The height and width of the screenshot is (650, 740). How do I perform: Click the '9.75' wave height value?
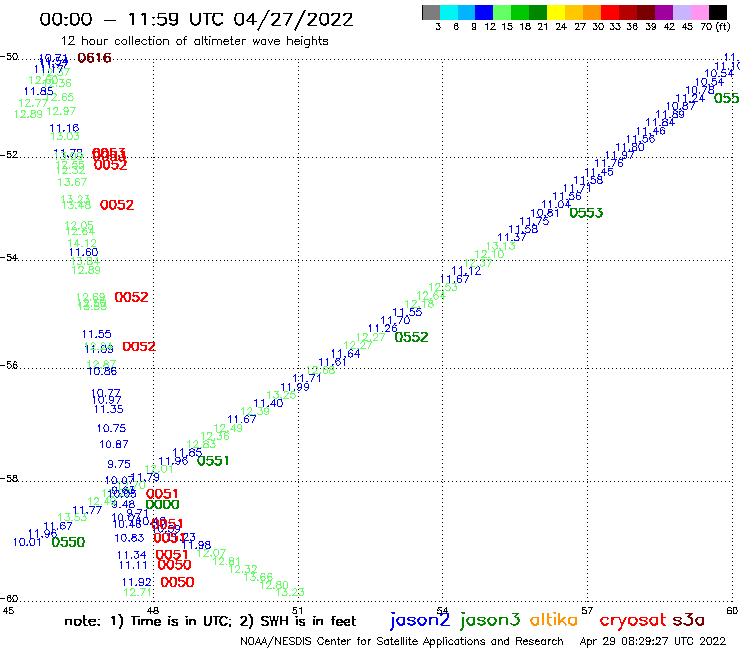pos(119,464)
